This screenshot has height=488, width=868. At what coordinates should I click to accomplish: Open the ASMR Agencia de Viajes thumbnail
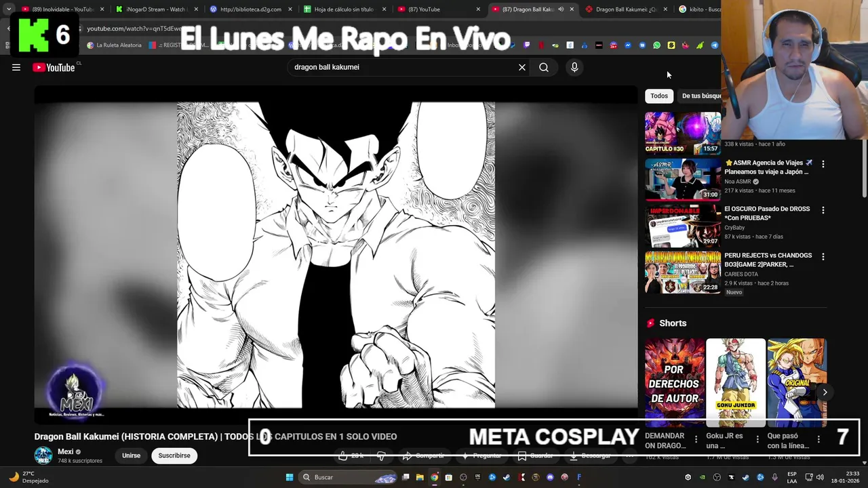(x=683, y=180)
